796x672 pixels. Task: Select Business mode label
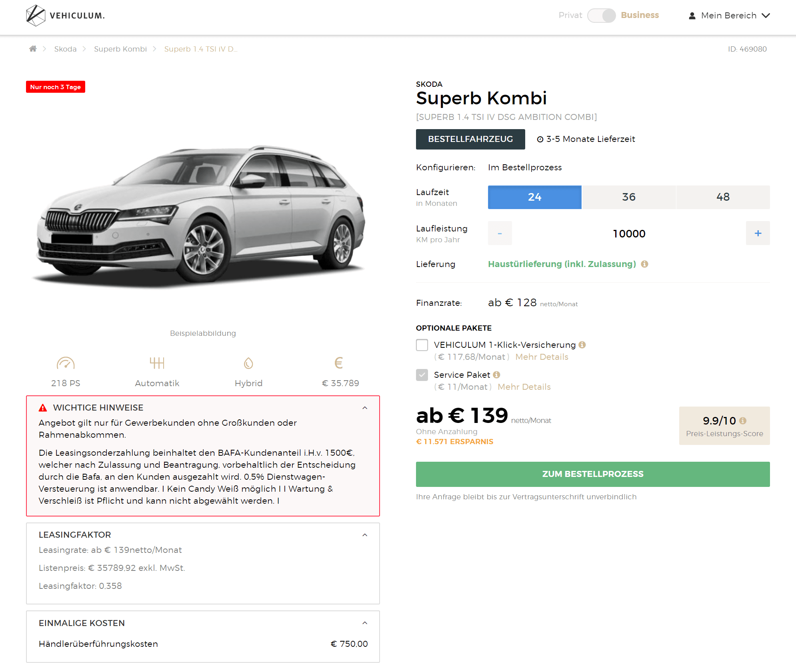click(640, 15)
